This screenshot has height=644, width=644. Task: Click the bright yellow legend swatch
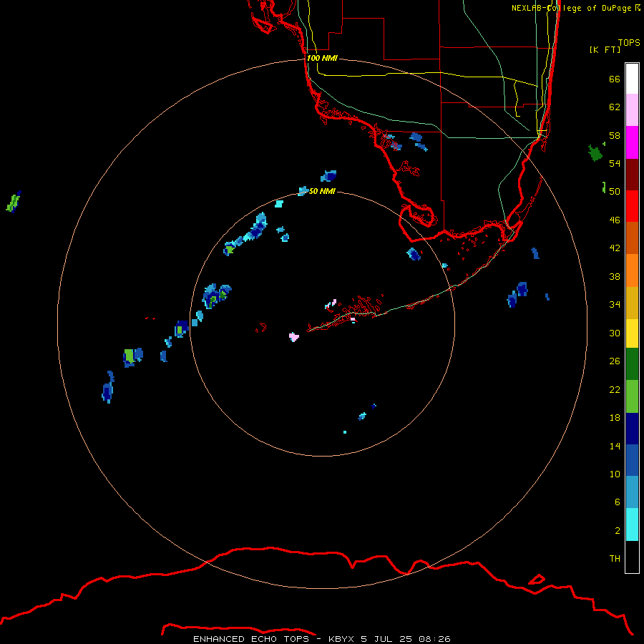(632, 333)
